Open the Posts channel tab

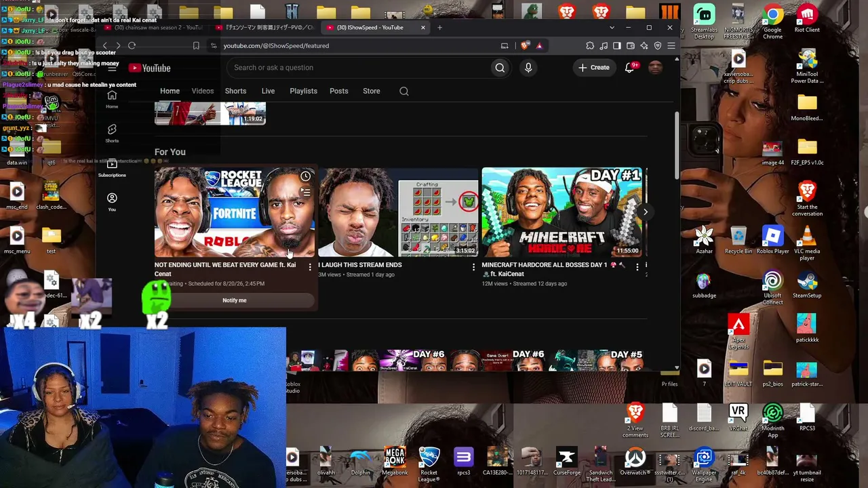(338, 91)
